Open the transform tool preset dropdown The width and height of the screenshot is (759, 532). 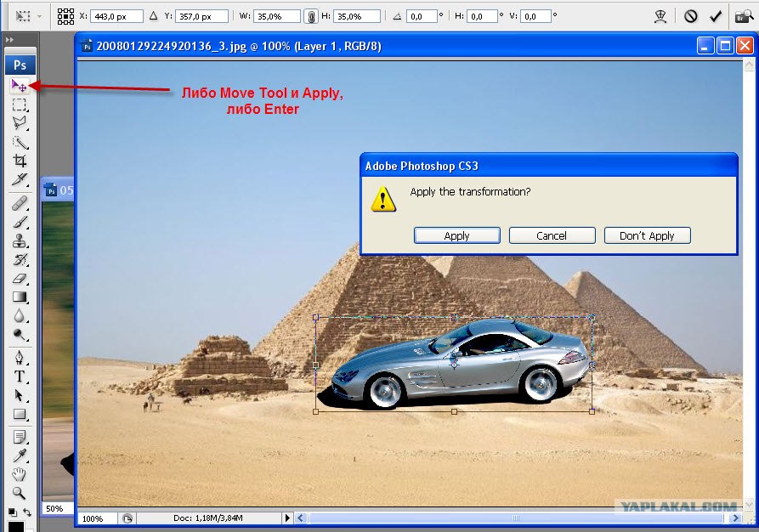point(28,16)
